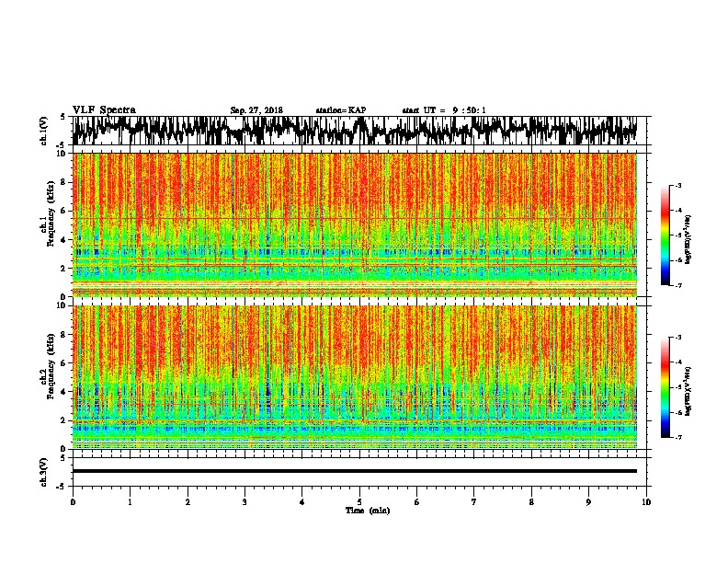Click the "start UT = 9 : 50: 1" text
This screenshot has height=563, width=728.
pos(444,110)
